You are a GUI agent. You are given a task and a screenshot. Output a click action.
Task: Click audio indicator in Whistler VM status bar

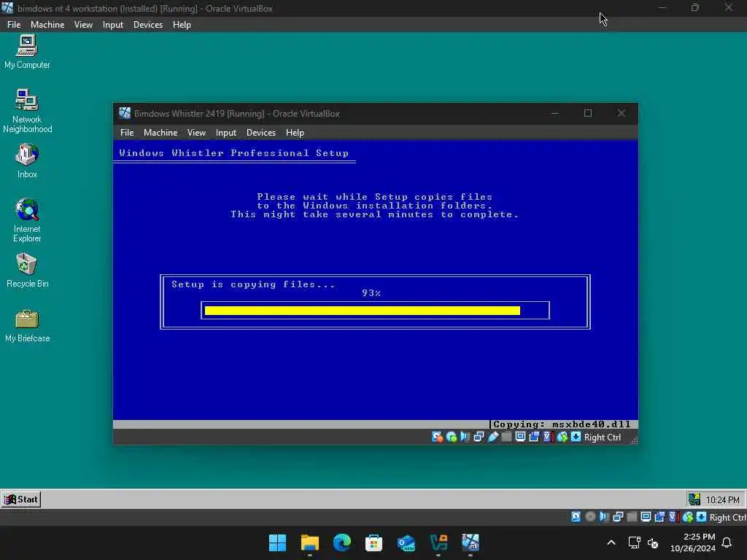pos(465,437)
